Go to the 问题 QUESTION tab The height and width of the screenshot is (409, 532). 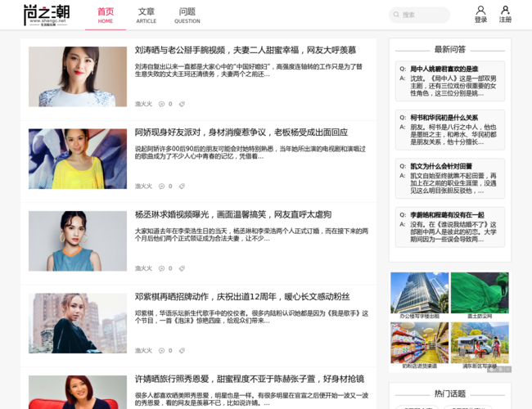coord(187,16)
